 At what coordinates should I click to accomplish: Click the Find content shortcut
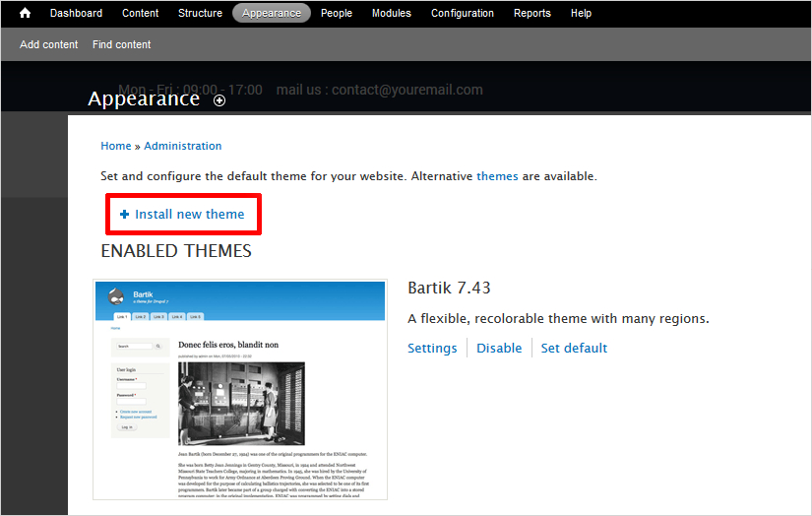(122, 44)
